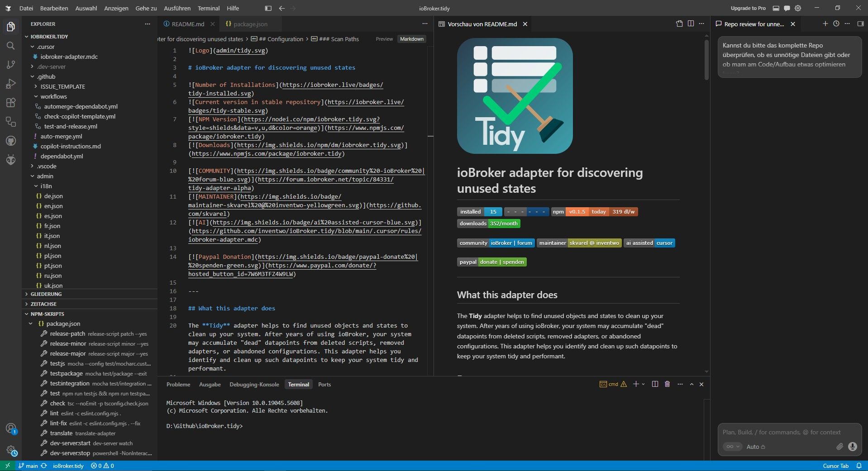Viewport: 868px width, 471px height.
Task: Open the Accounts icon with notification badge
Action: 11,428
